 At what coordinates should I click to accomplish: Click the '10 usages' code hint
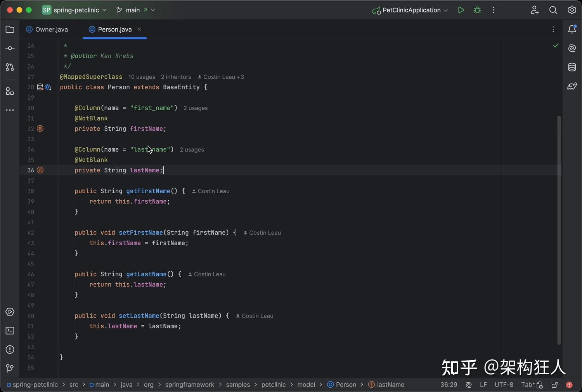click(142, 77)
